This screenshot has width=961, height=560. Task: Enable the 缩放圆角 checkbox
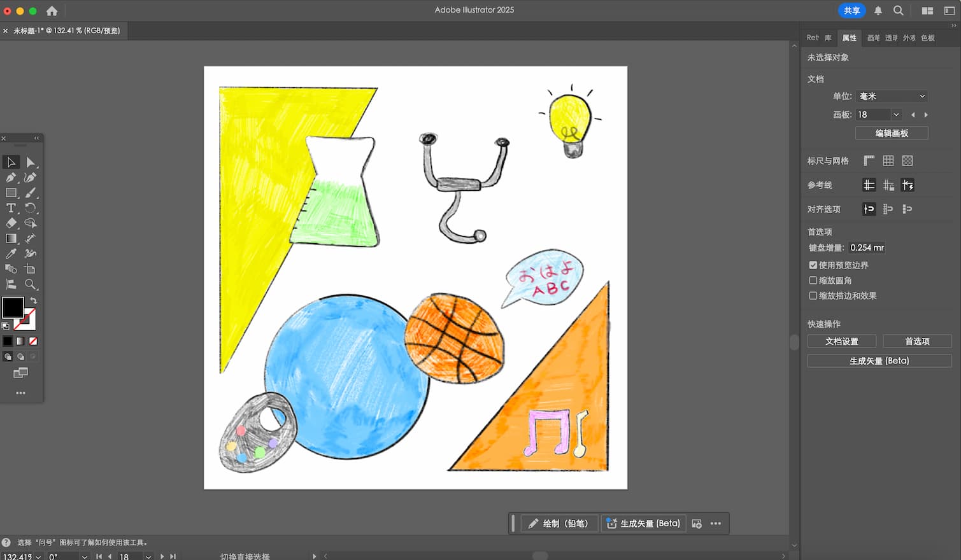(x=813, y=280)
